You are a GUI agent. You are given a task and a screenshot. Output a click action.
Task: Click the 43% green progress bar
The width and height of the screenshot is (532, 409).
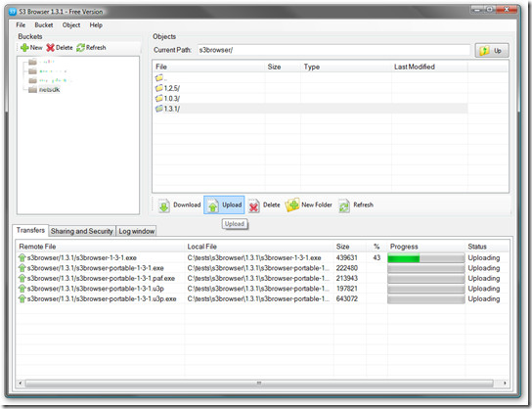[x=426, y=258]
